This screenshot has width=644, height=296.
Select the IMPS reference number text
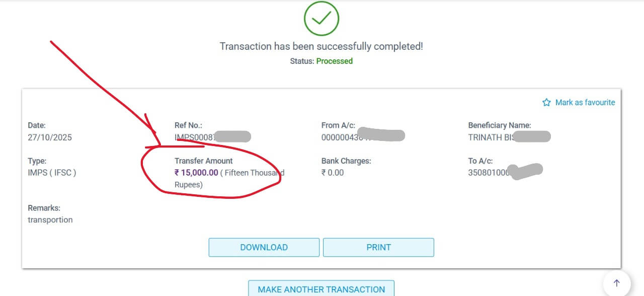(206, 136)
